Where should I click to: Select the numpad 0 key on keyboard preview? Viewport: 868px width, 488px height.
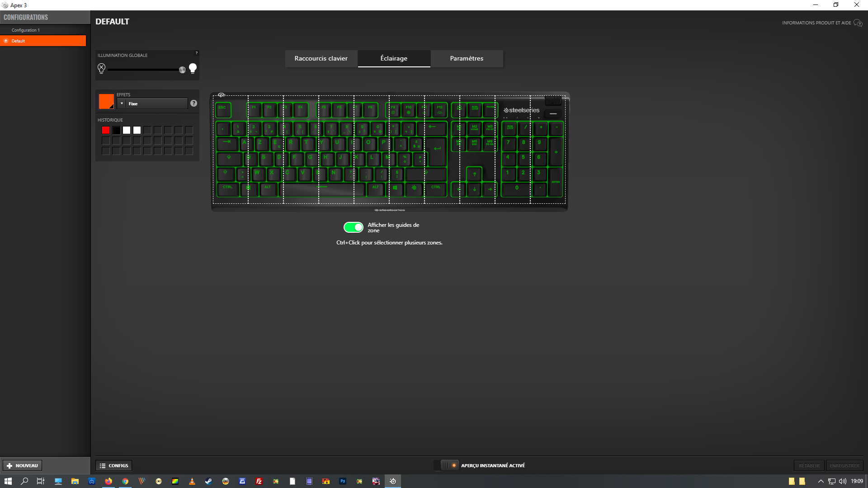point(516,189)
